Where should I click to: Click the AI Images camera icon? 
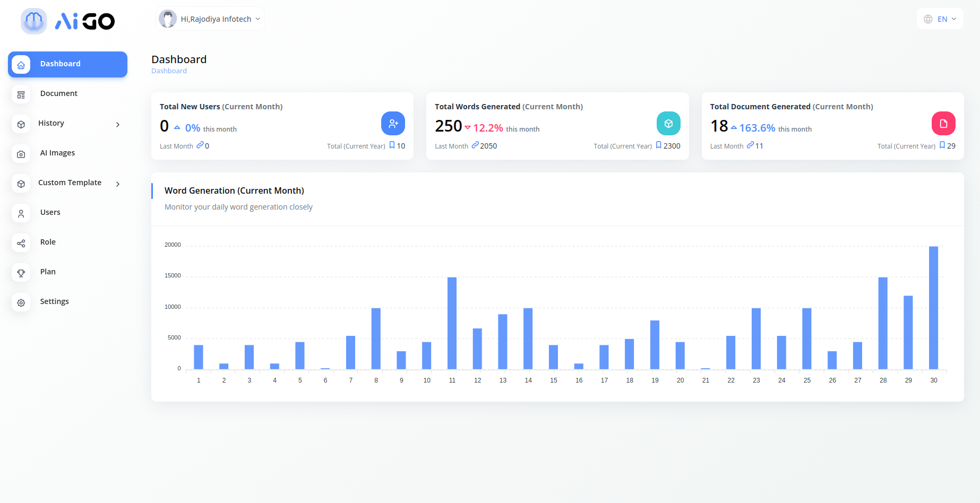click(21, 154)
